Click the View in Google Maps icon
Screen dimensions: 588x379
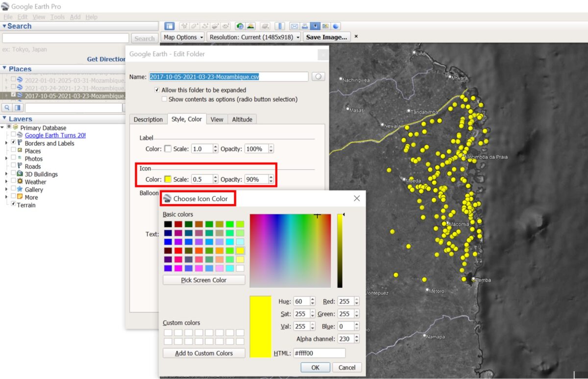point(325,26)
